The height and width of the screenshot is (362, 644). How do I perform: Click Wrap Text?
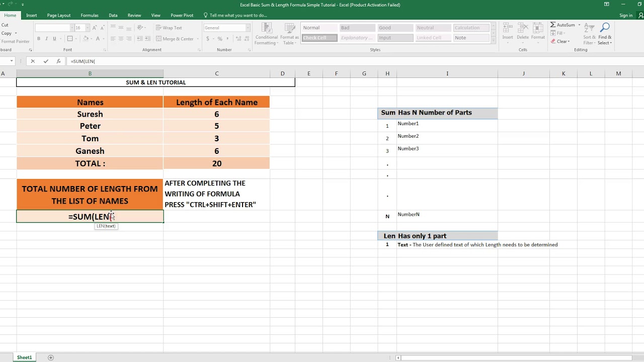169,28
